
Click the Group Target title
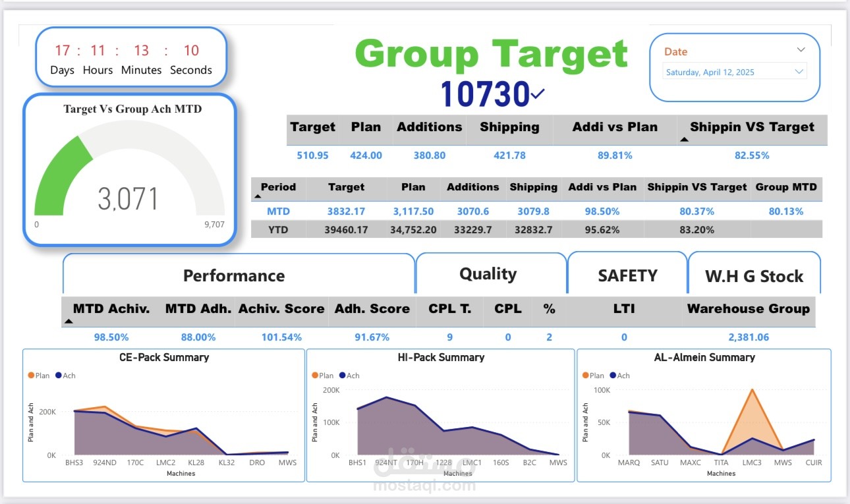[492, 53]
